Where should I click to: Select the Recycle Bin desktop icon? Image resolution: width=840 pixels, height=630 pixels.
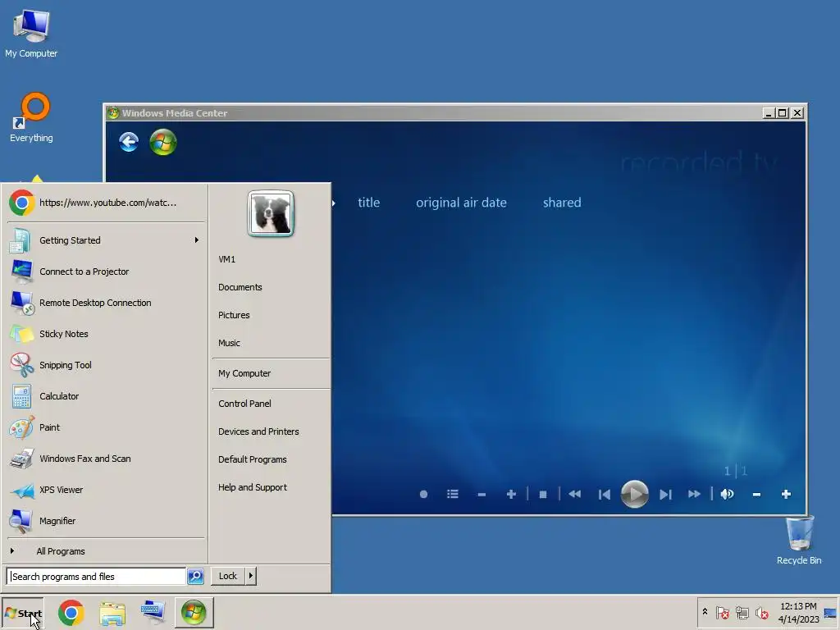coord(799,541)
